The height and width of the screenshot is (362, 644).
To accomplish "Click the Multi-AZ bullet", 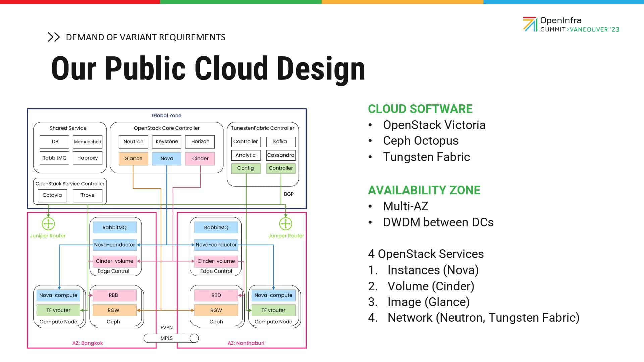I will click(x=406, y=206).
